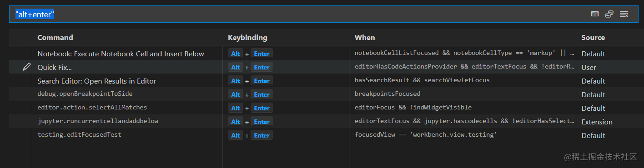Viewport: 644px width, 168px height.
Task: Click the Source column header
Action: click(593, 37)
